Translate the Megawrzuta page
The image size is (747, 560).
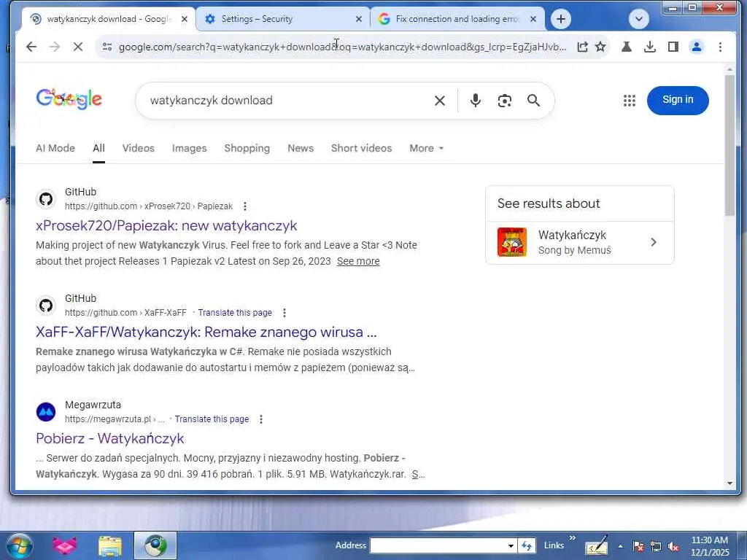pos(212,419)
